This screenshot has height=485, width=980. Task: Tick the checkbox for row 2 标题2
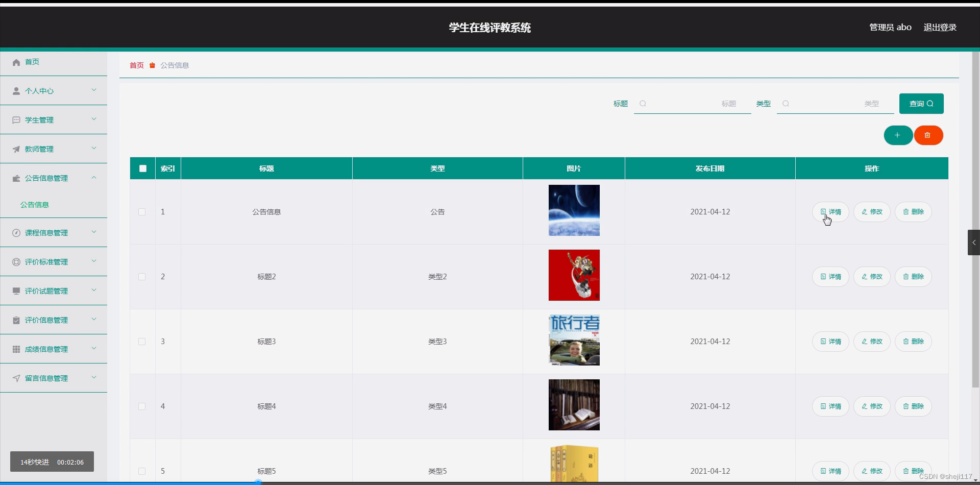(x=142, y=277)
